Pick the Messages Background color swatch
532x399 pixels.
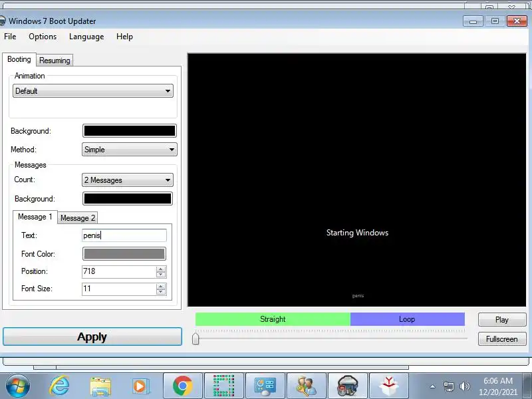(x=127, y=198)
